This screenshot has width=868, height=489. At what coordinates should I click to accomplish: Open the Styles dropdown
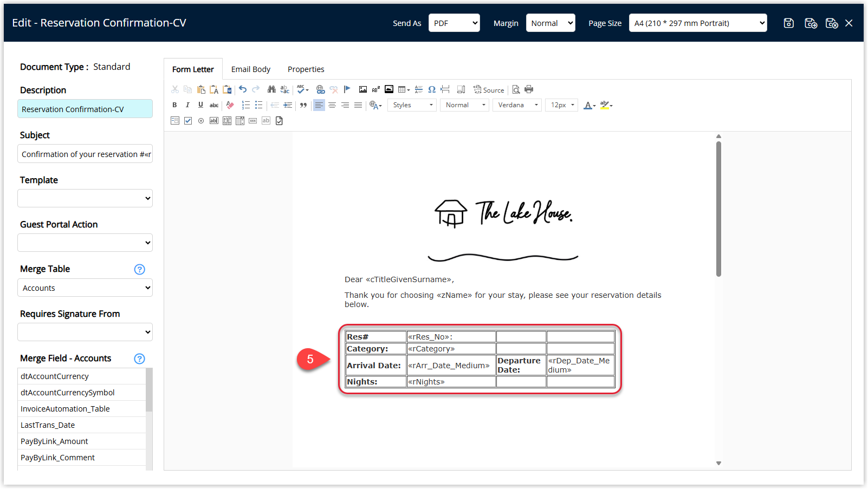[x=412, y=105]
